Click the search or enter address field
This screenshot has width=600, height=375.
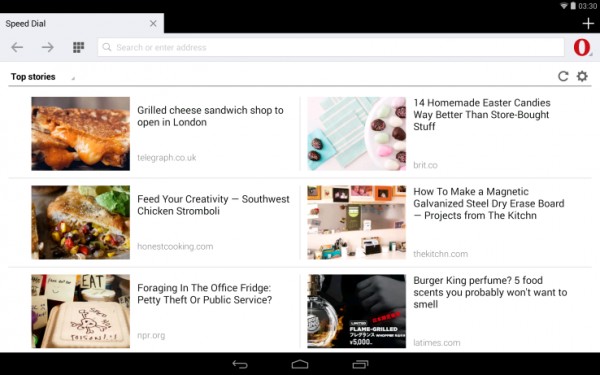point(331,47)
